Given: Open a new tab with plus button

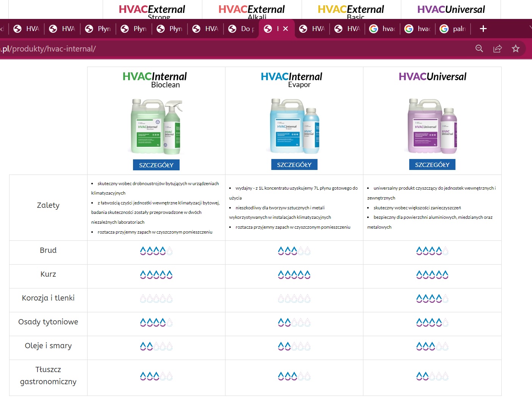Looking at the screenshot, I should click(x=483, y=29).
